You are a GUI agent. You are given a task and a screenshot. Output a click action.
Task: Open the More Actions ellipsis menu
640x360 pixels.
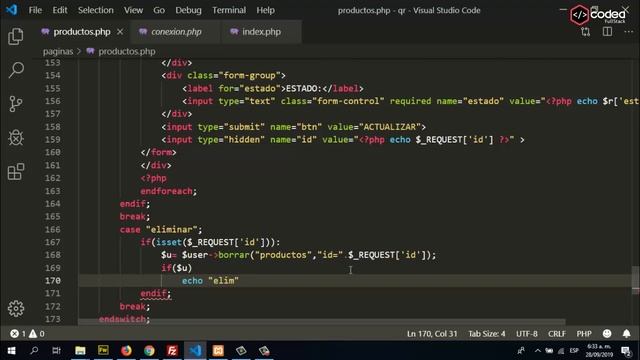[x=628, y=32]
